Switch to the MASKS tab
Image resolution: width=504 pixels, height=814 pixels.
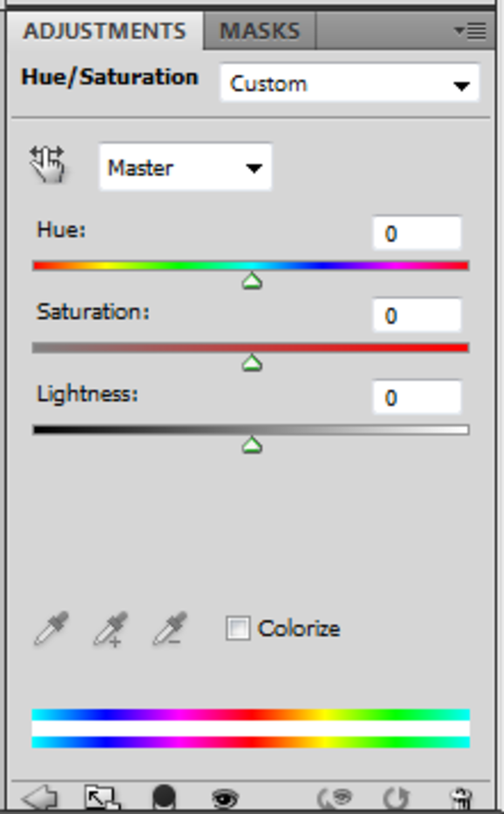(258, 31)
